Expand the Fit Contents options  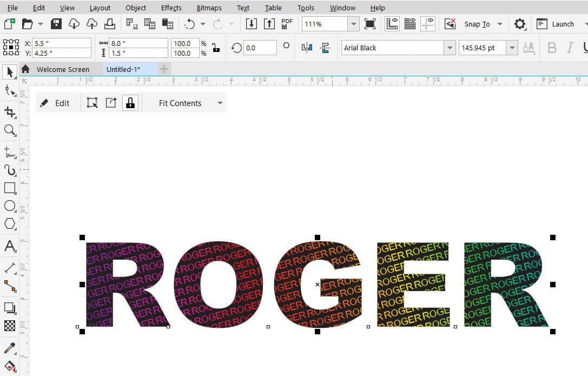pyautogui.click(x=220, y=103)
